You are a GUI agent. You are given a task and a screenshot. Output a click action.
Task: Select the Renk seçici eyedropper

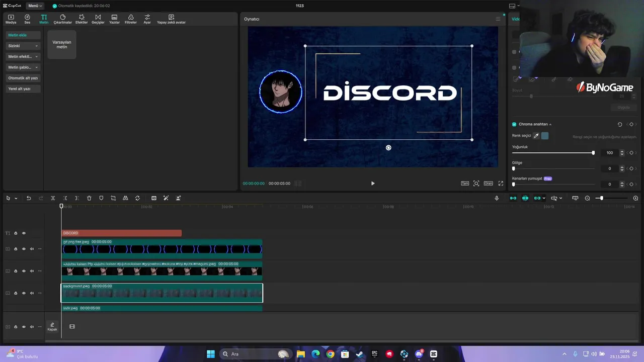[536, 136]
